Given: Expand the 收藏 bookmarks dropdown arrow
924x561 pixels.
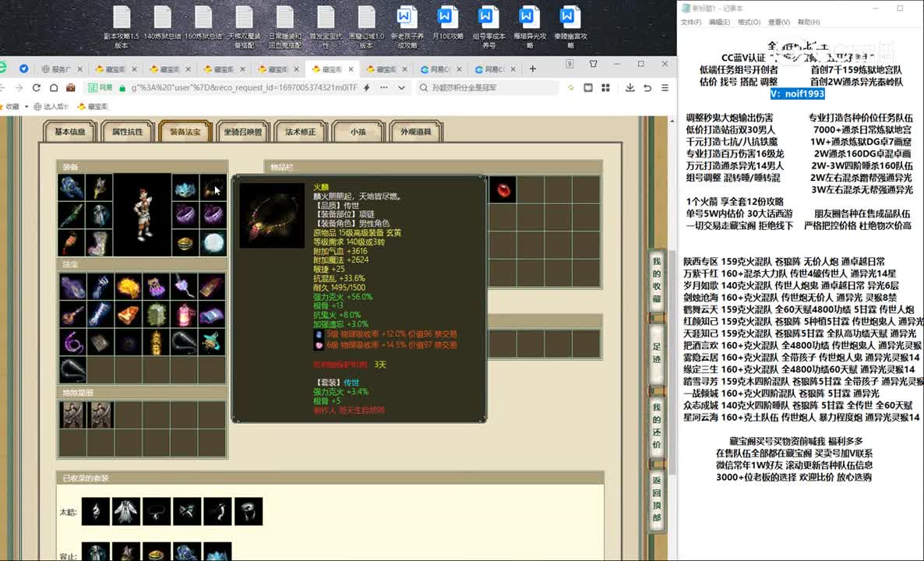Looking at the screenshot, I should pyautogui.click(x=26, y=107).
